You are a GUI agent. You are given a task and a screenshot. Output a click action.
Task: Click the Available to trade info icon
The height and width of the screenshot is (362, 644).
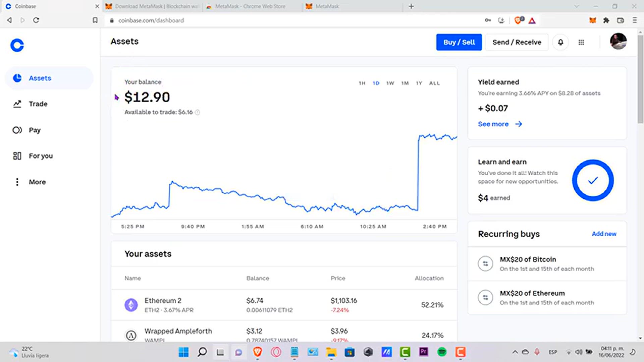click(x=198, y=112)
